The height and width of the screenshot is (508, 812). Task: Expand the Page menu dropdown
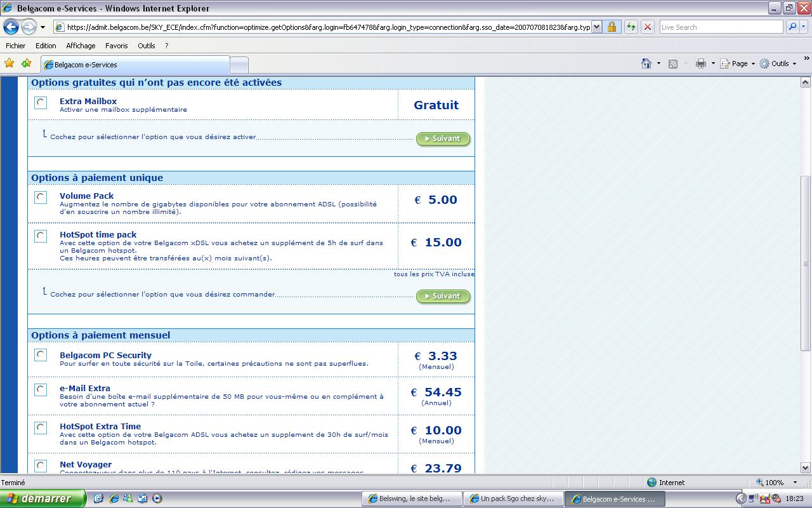tap(743, 63)
